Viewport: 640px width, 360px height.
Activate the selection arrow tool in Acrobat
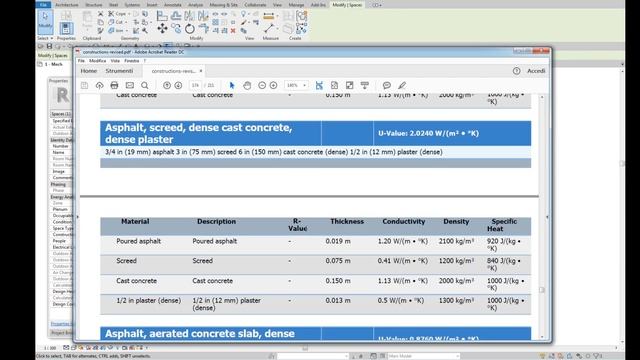point(232,85)
